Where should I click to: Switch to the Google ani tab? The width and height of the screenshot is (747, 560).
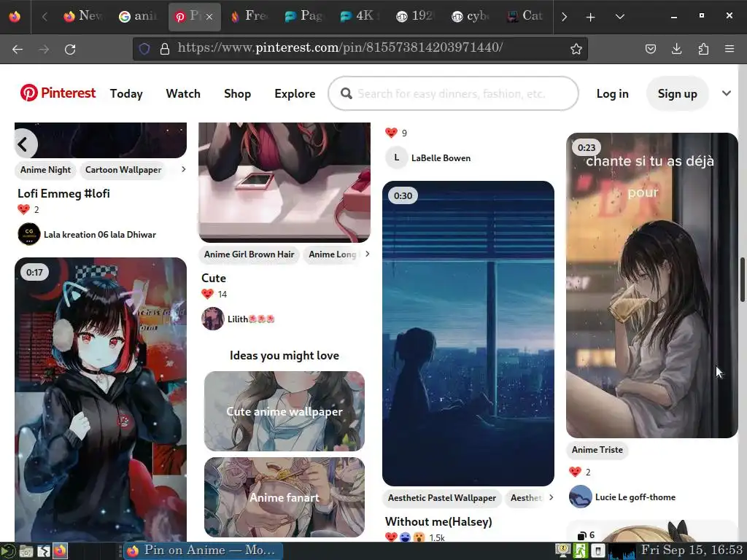(138, 17)
